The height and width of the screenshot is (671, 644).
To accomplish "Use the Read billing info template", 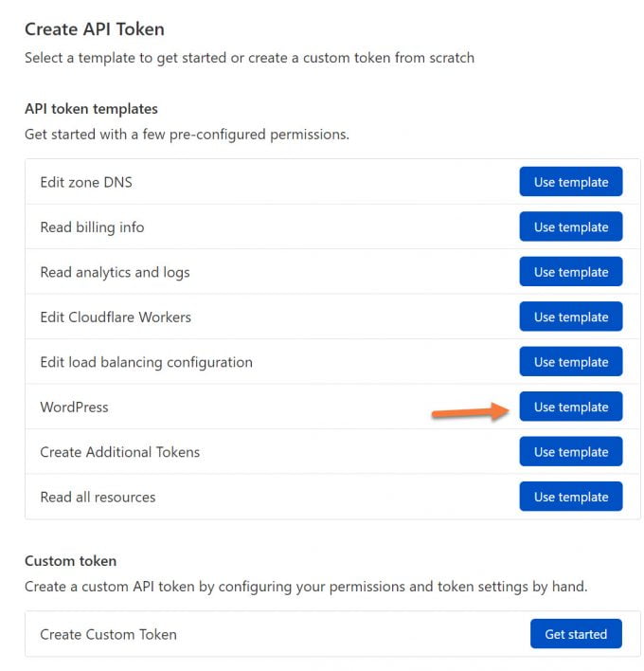I will click(x=570, y=227).
